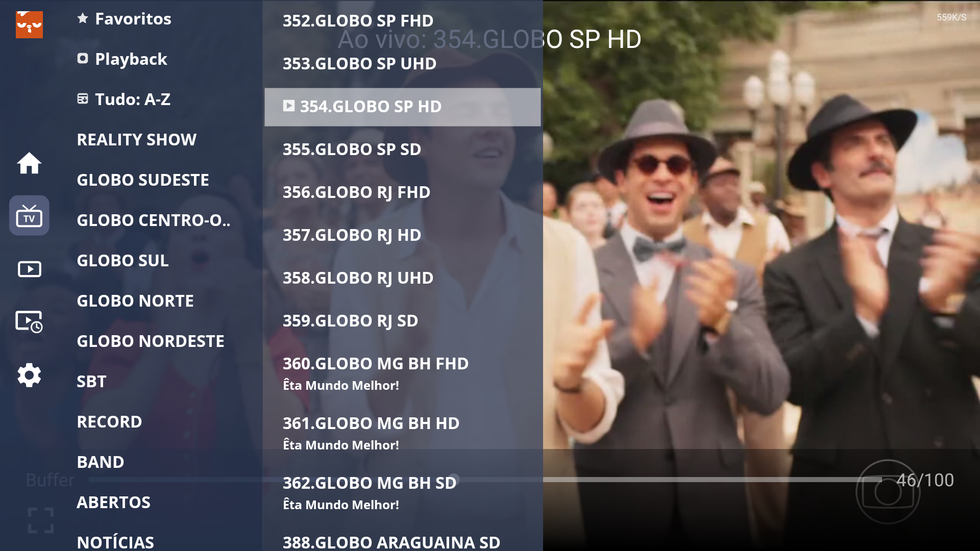This screenshot has width=980, height=551.
Task: Select Tudo: A-Z category
Action: click(132, 99)
